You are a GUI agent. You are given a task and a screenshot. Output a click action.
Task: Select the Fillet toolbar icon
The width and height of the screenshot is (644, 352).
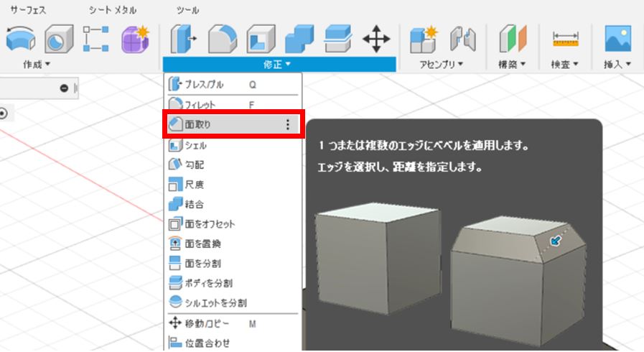(222, 39)
